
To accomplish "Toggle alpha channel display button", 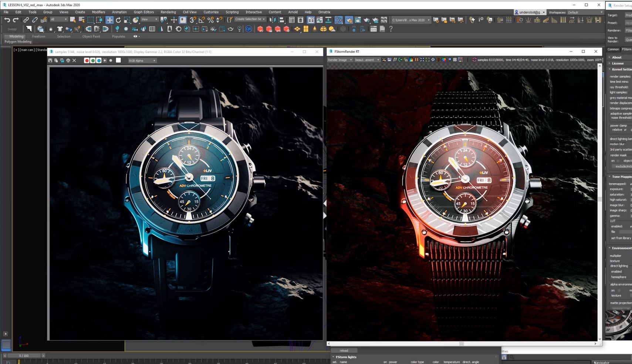I will 105,61.
